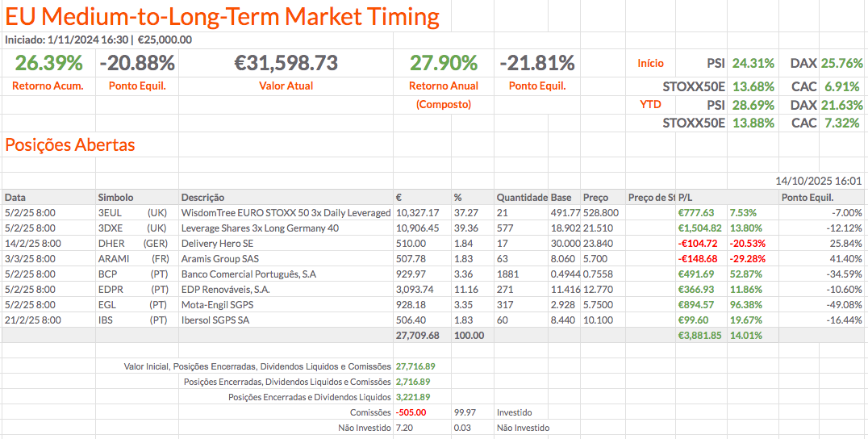Select the 27.90% annual return cell
Image resolution: width=868 pixels, height=439 pixels.
tap(443, 63)
